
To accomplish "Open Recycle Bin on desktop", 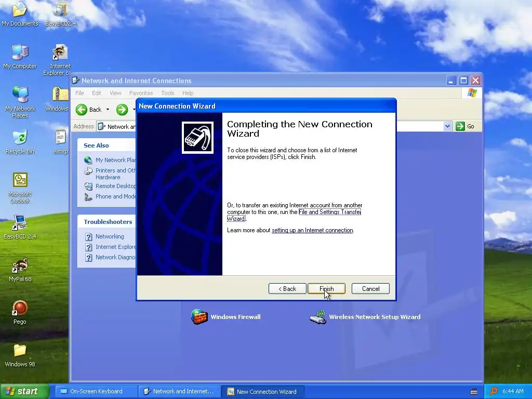I will click(20, 141).
